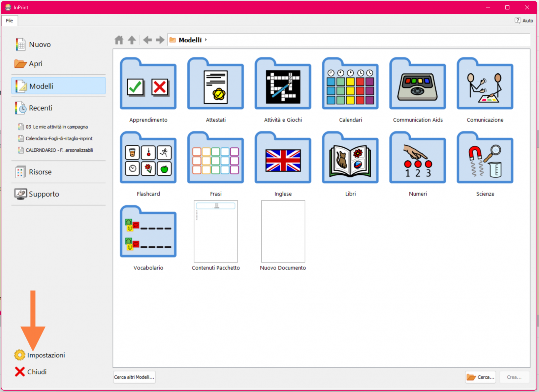Open the Scienze folder

click(x=485, y=157)
